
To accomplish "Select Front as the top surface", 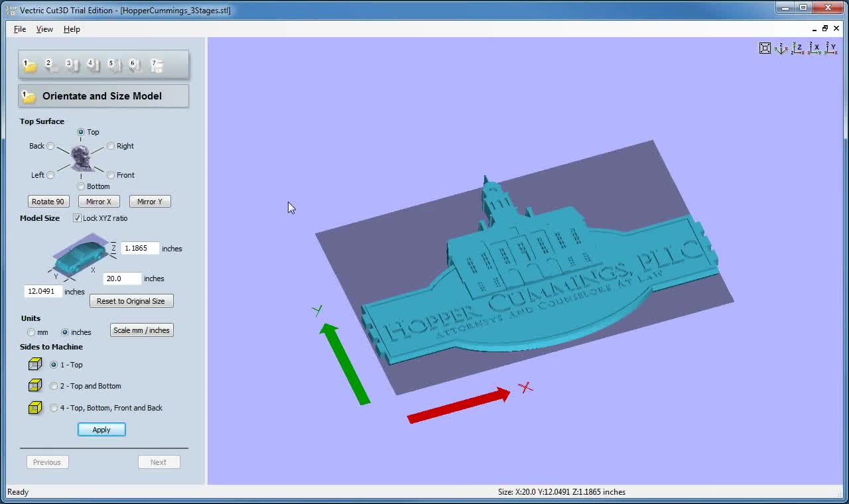I will 111,175.
